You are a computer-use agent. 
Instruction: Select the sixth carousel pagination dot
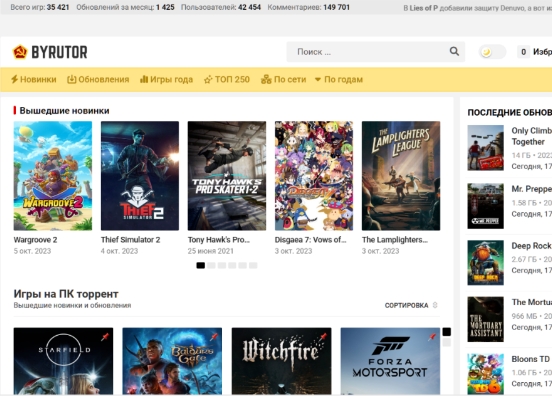point(253,265)
